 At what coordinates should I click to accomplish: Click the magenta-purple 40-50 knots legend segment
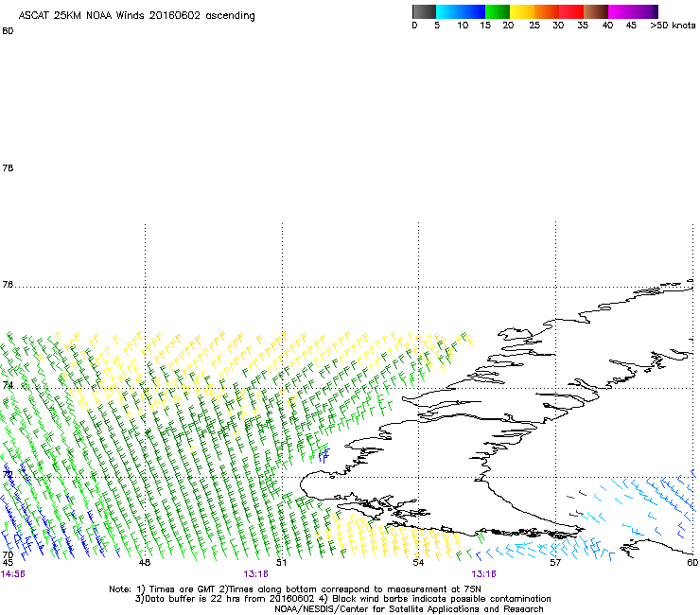coord(633,11)
